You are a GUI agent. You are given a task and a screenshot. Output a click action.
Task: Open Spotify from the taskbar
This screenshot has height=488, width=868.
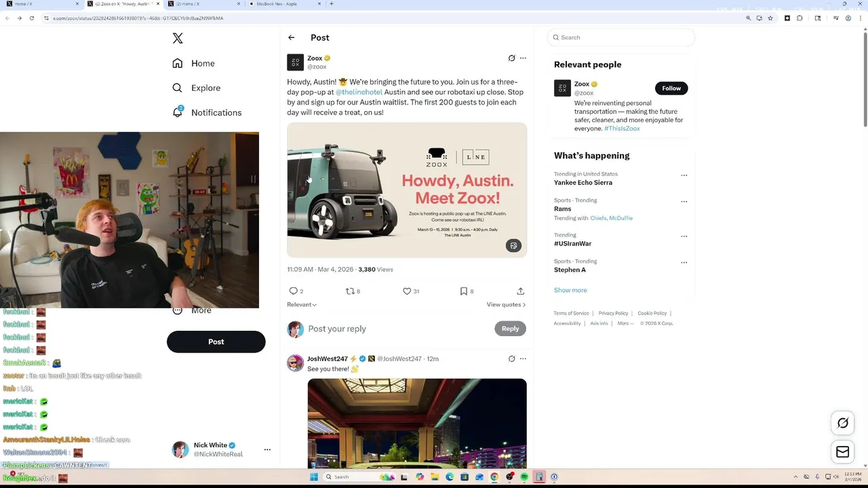524,477
